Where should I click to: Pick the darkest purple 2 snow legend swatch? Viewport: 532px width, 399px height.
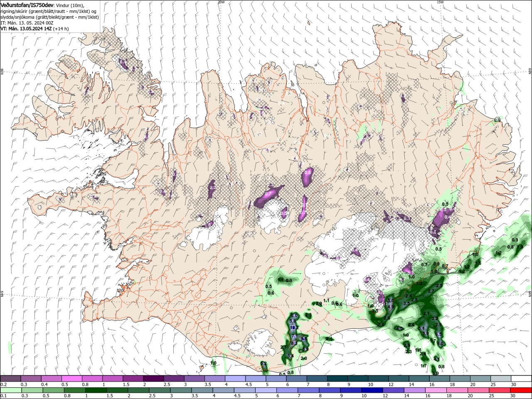click(x=153, y=379)
